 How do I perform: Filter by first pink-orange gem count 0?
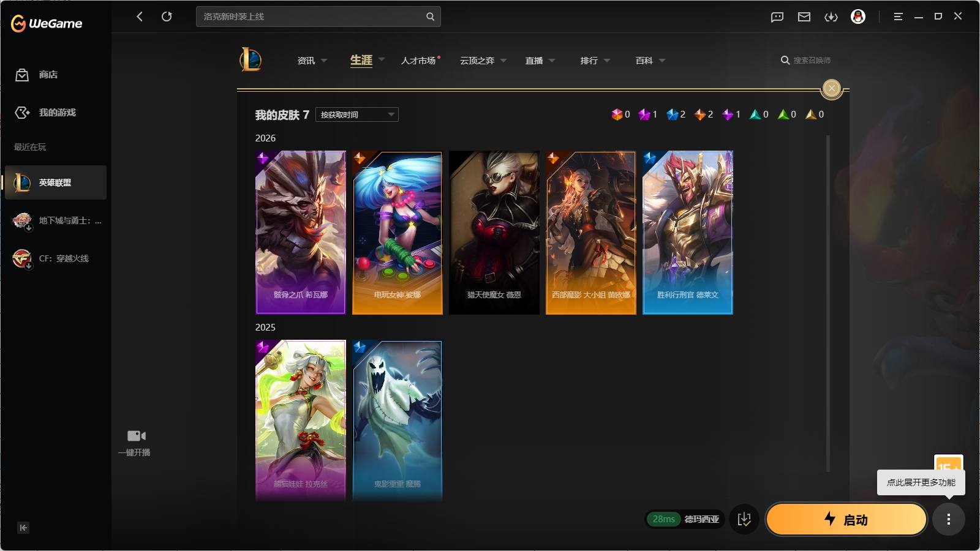click(x=620, y=114)
